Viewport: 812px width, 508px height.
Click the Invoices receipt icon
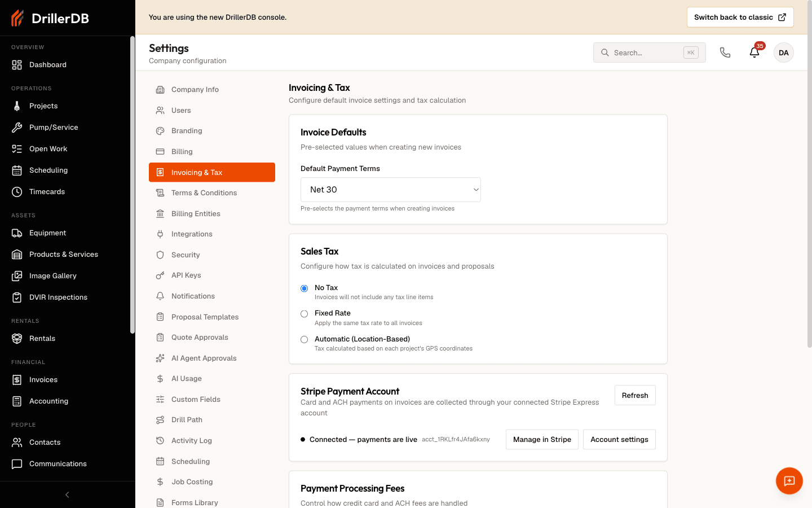17,380
